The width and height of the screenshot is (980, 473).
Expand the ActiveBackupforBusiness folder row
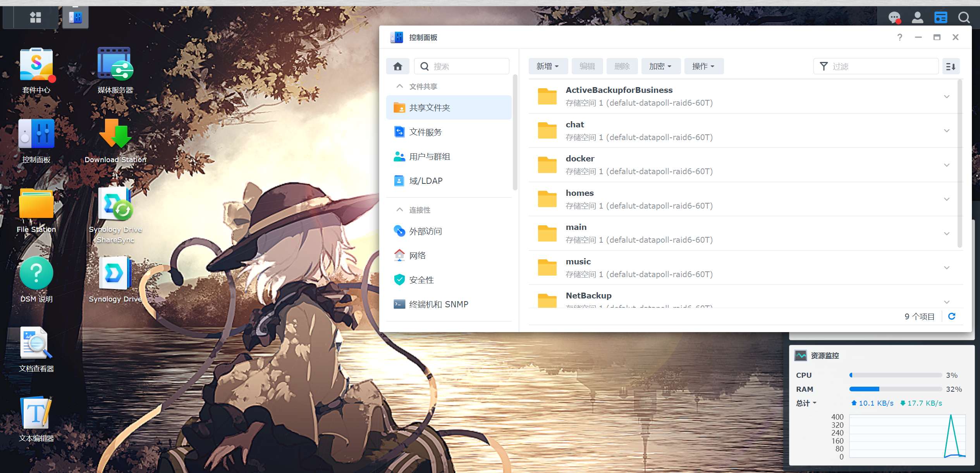947,97
